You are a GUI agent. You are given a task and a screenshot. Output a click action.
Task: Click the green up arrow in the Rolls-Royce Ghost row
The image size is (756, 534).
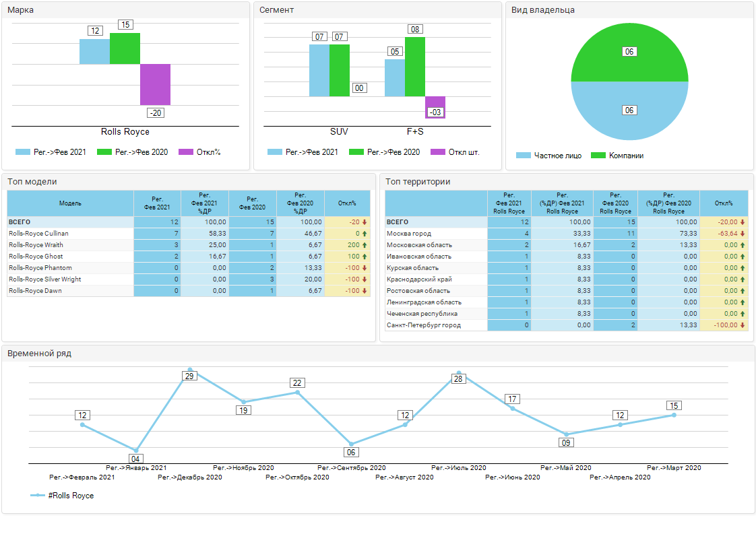click(365, 257)
